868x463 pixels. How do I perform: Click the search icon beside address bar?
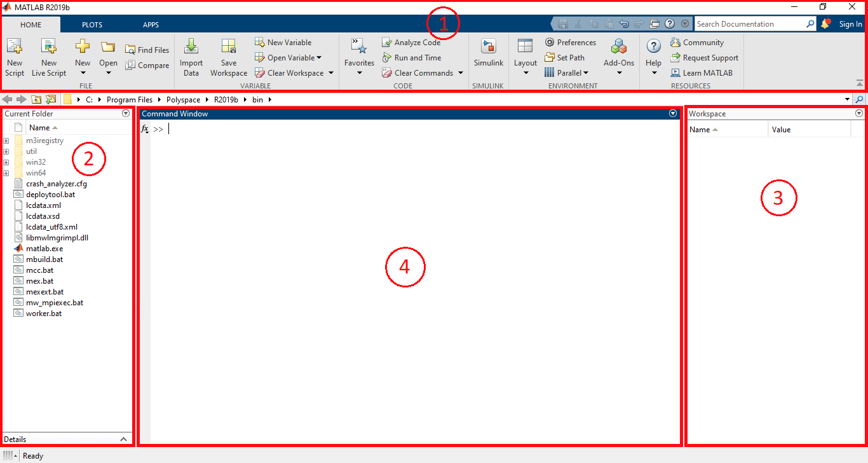click(x=859, y=99)
